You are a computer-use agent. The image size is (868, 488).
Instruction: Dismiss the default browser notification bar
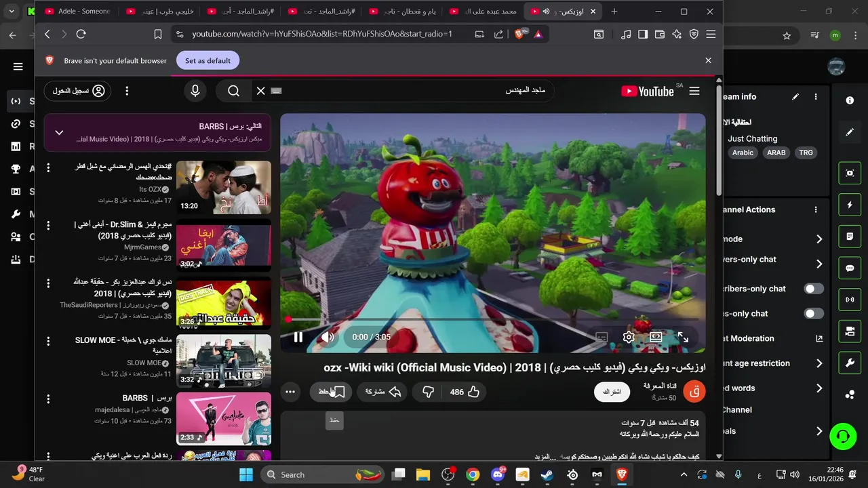coord(708,60)
